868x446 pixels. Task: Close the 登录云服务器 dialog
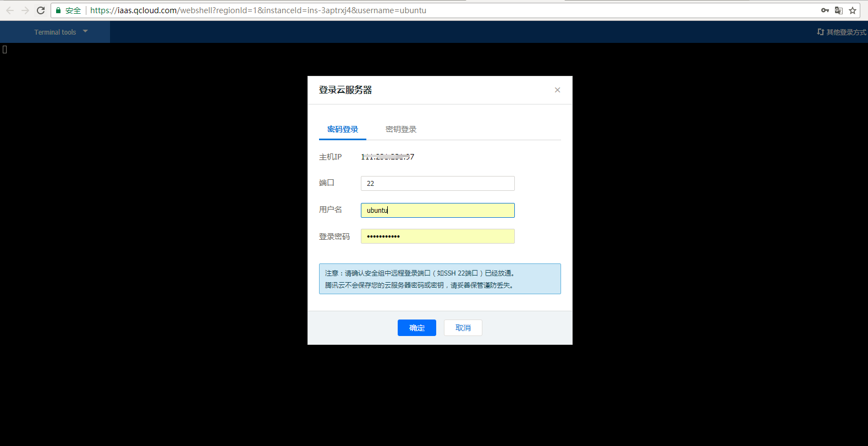click(x=557, y=90)
